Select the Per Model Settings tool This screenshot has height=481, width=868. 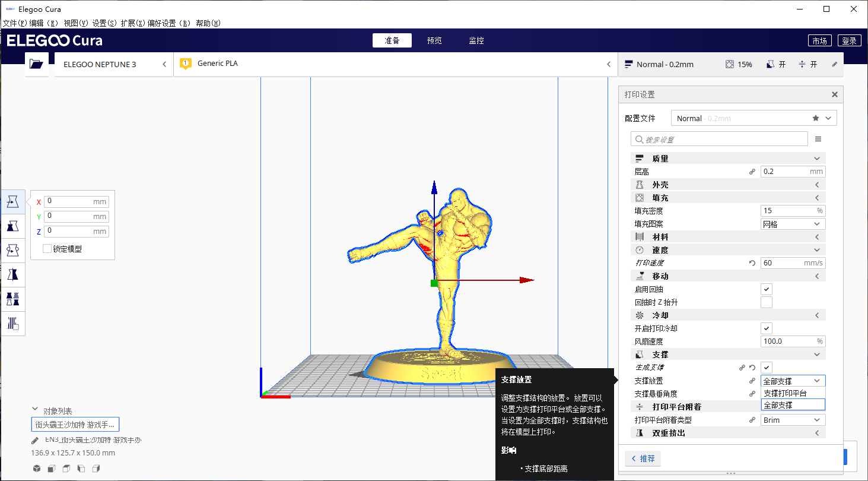point(13,299)
